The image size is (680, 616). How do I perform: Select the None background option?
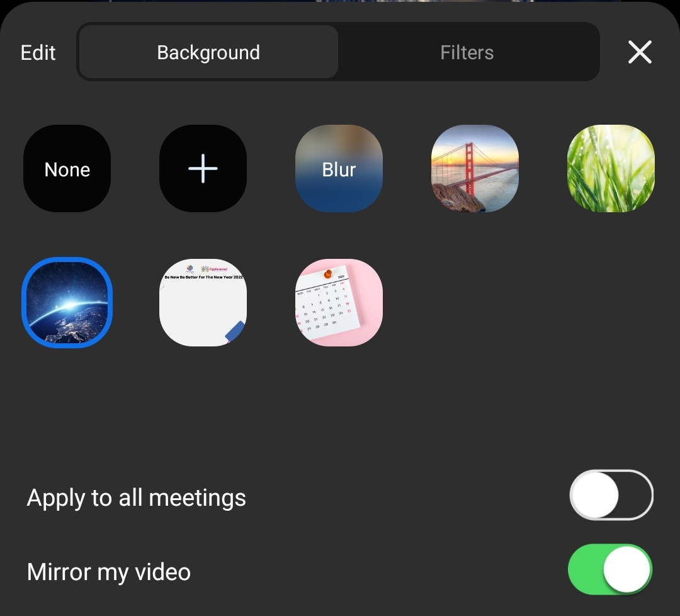point(67,169)
